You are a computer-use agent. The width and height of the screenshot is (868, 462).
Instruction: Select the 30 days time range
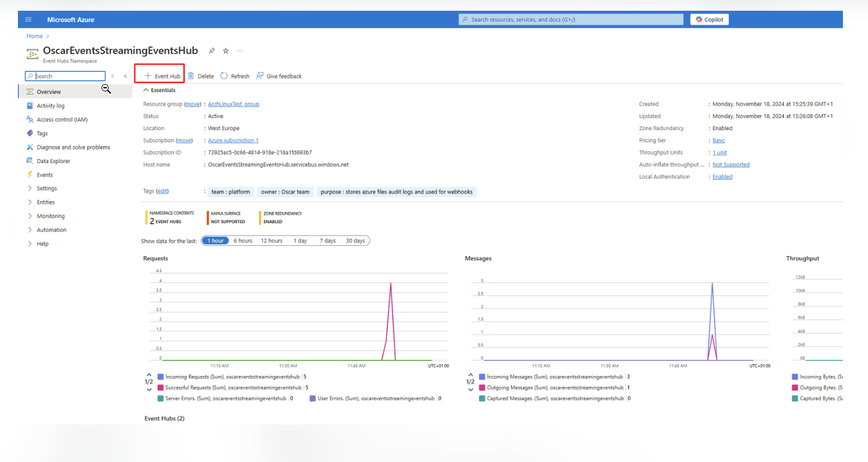coord(355,241)
